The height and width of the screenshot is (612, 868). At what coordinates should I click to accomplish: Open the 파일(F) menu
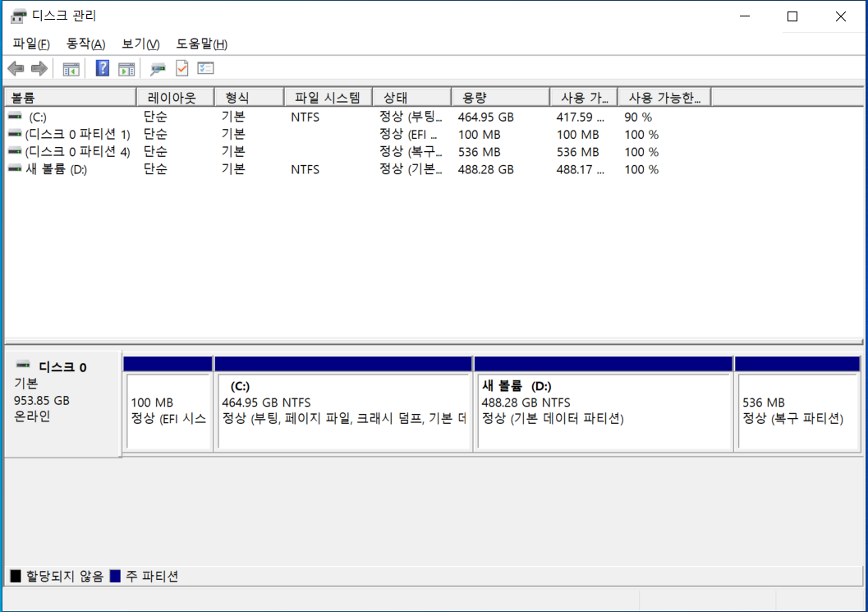(31, 44)
